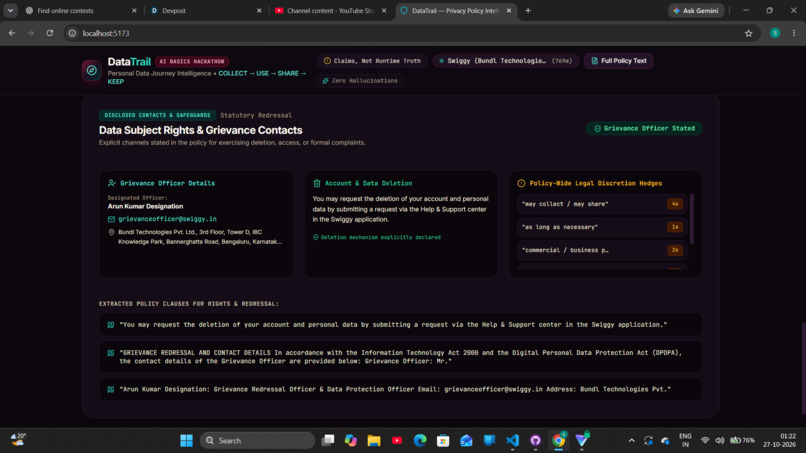Click the Disclosed Contacts & Safeguards label
The image size is (806, 453).
tap(157, 115)
